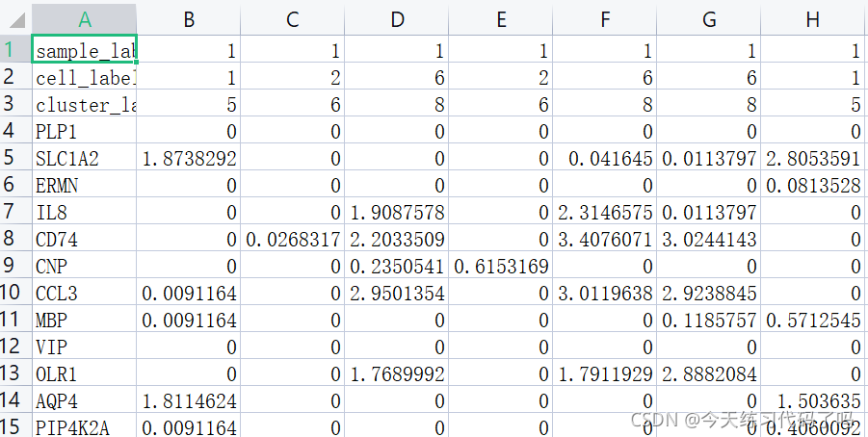Click cell containing 3.0244143
The image size is (868, 437).
(709, 238)
